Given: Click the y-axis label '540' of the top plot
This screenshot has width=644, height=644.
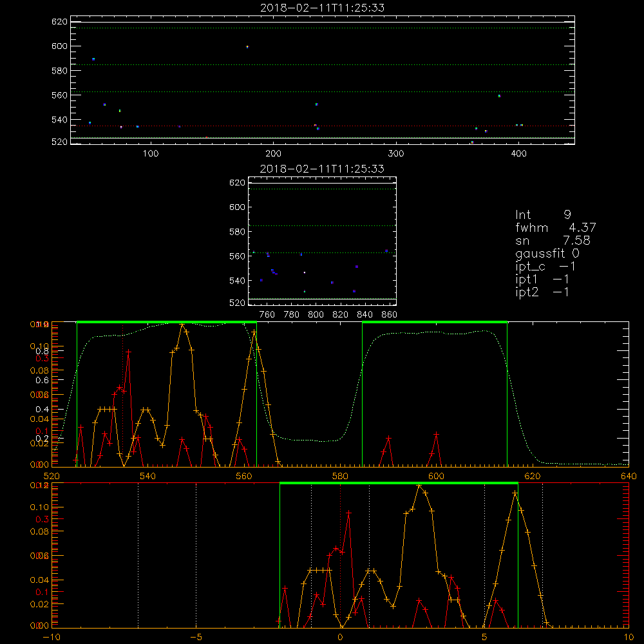Looking at the screenshot, I should click(59, 120).
